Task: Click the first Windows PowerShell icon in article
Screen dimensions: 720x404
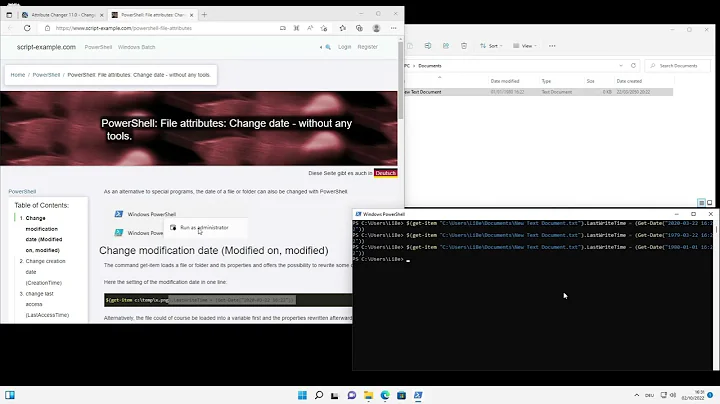Action: click(118, 214)
